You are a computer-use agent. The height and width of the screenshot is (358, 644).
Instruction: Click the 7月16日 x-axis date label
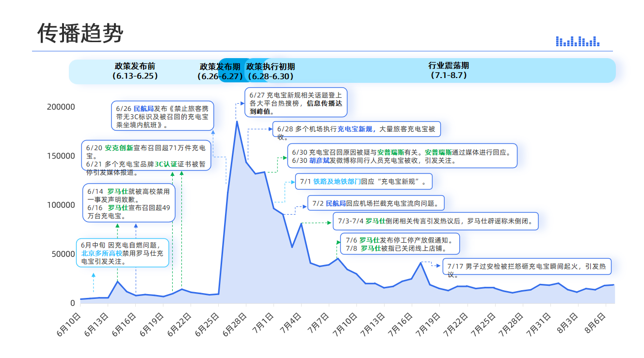[400, 325]
